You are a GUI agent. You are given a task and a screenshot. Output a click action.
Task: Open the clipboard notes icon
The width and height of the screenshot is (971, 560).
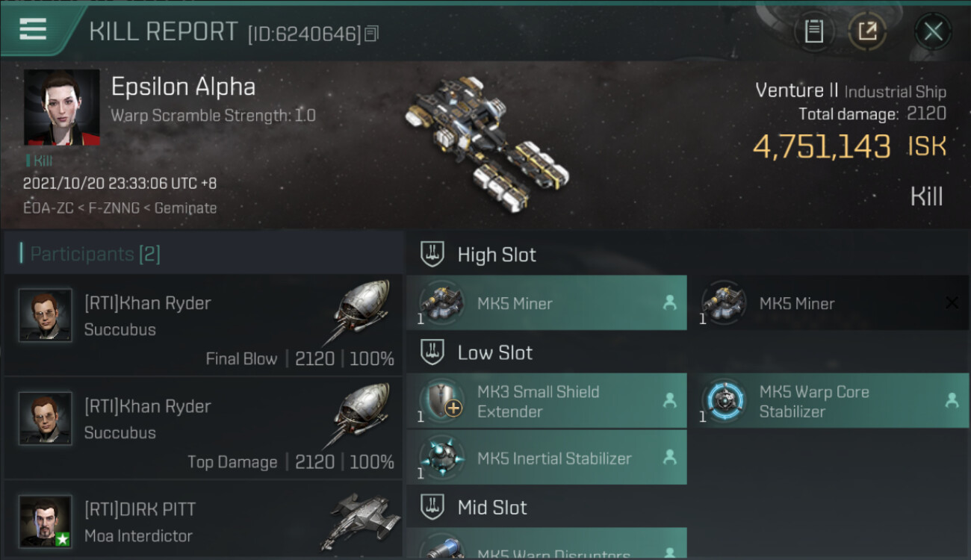(x=814, y=31)
